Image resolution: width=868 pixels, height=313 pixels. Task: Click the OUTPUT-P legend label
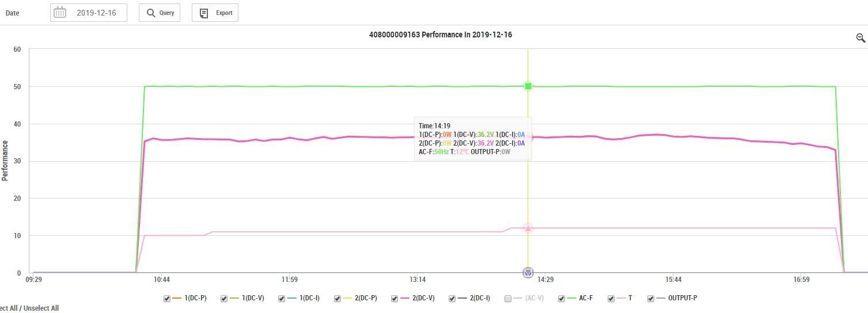[683, 299]
